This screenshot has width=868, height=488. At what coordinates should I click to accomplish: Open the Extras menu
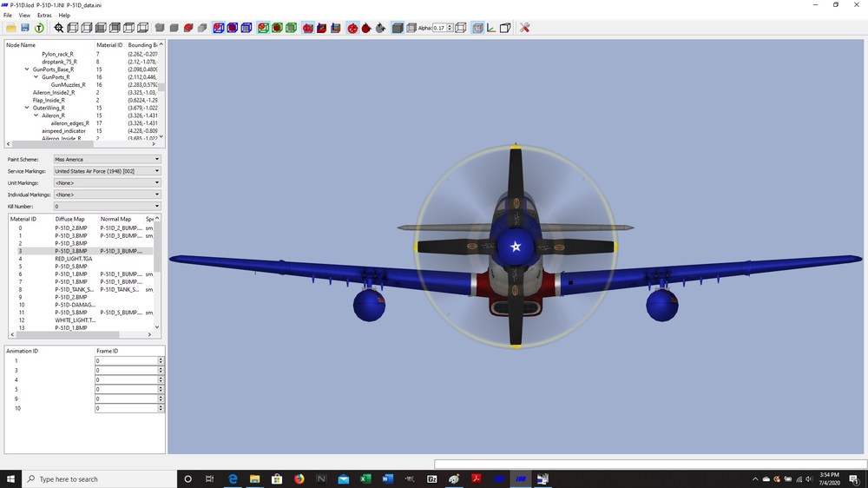[x=44, y=16]
